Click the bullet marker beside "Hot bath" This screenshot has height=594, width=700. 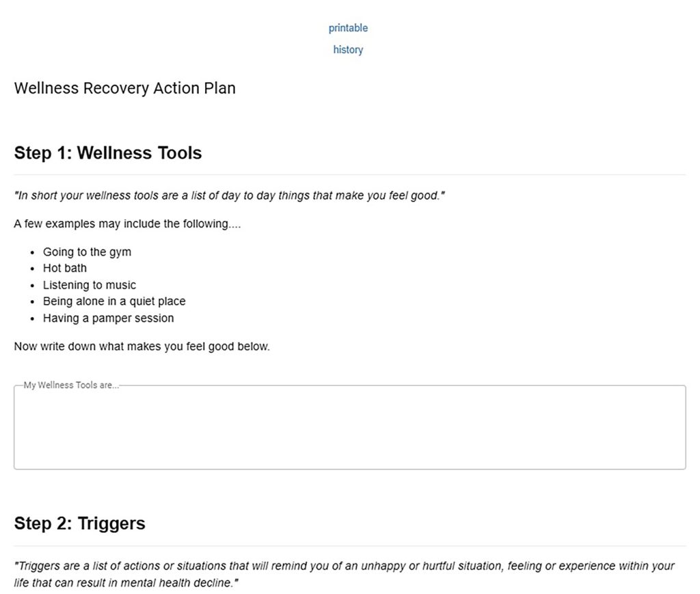(33, 269)
